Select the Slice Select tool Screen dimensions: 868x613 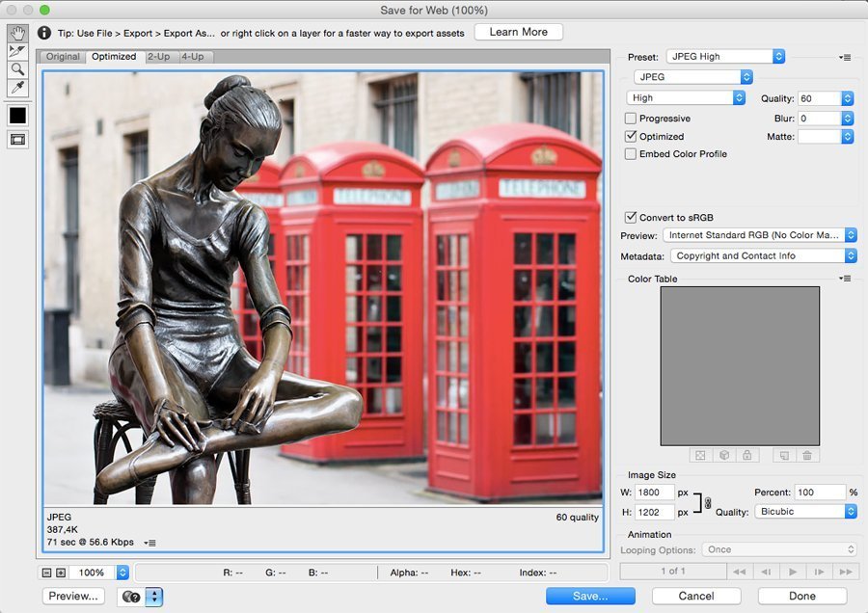tap(16, 50)
